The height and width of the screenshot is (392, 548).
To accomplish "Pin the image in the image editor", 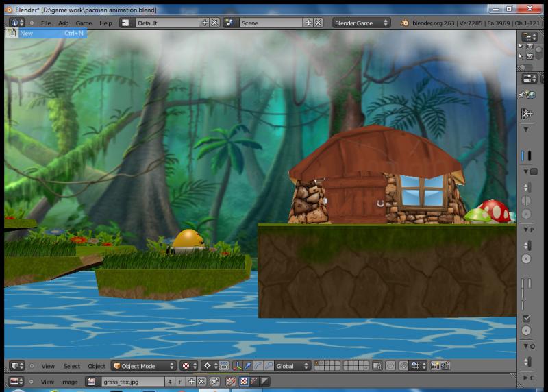I will coord(215,382).
